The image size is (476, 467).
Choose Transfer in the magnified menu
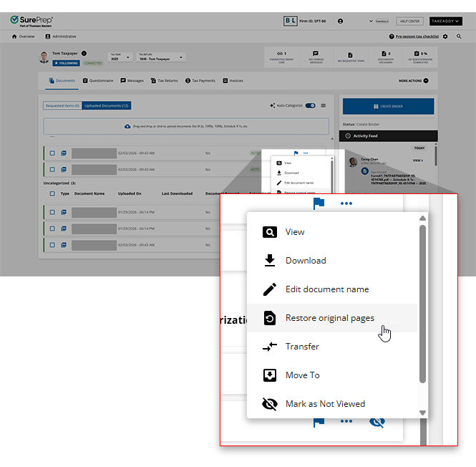(332, 347)
